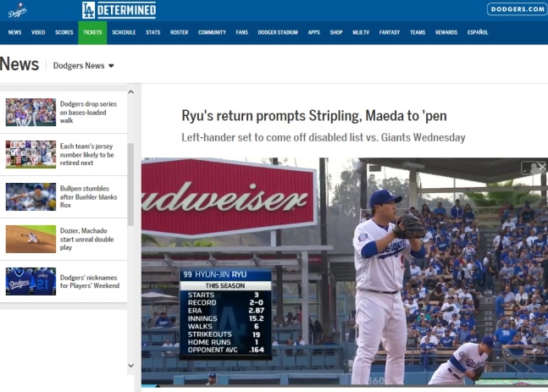Viewport: 548px width, 392px height.
Task: Click the sidebar scroll down arrow
Action: (131, 366)
